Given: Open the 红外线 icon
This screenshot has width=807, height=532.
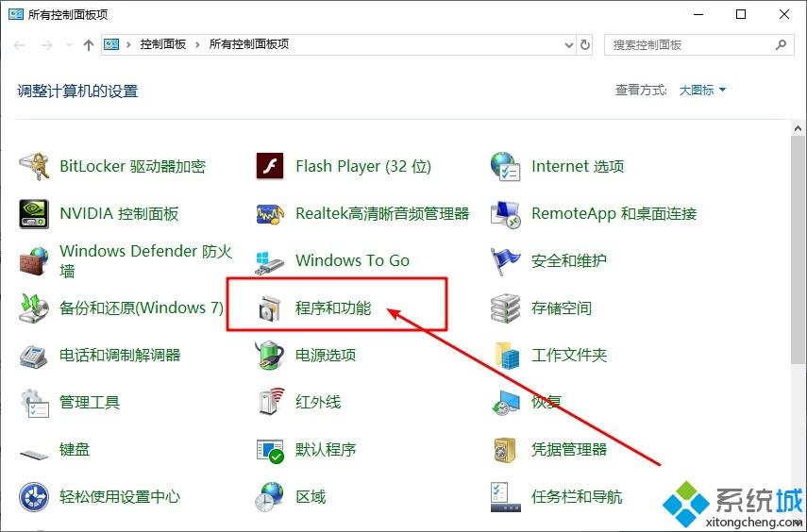Looking at the screenshot, I should coord(271,402).
